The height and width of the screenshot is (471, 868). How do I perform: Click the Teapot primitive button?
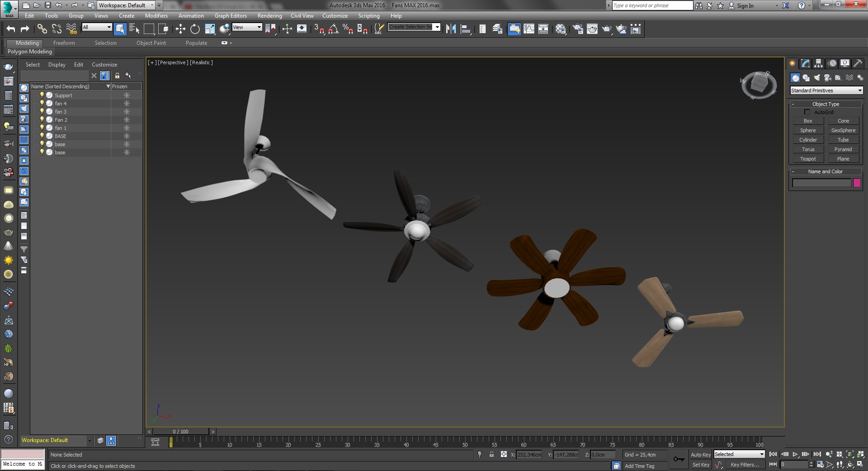(807, 159)
